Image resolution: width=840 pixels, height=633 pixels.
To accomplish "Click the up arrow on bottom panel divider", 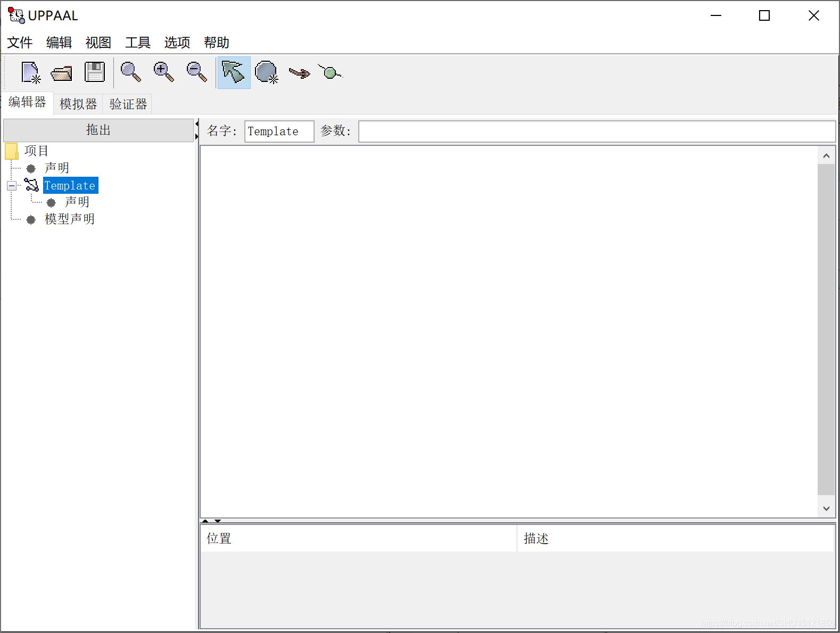I will coord(205,521).
